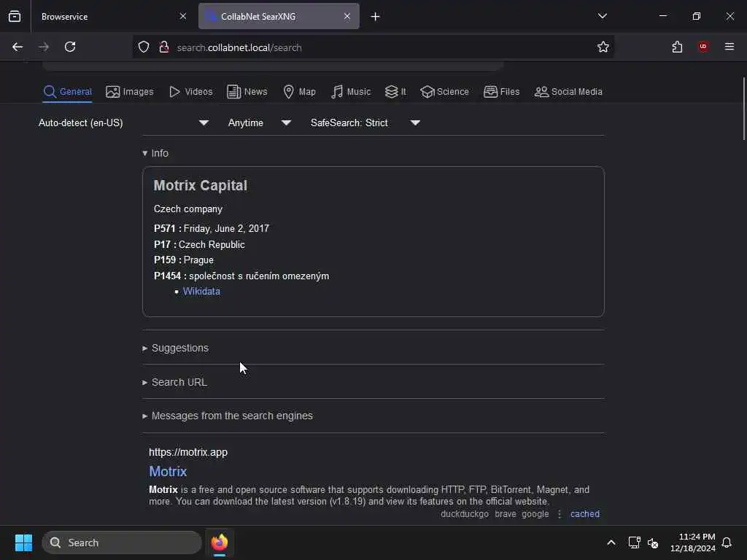This screenshot has width=747, height=560.
Task: Switch to Music search category
Action: click(x=351, y=91)
